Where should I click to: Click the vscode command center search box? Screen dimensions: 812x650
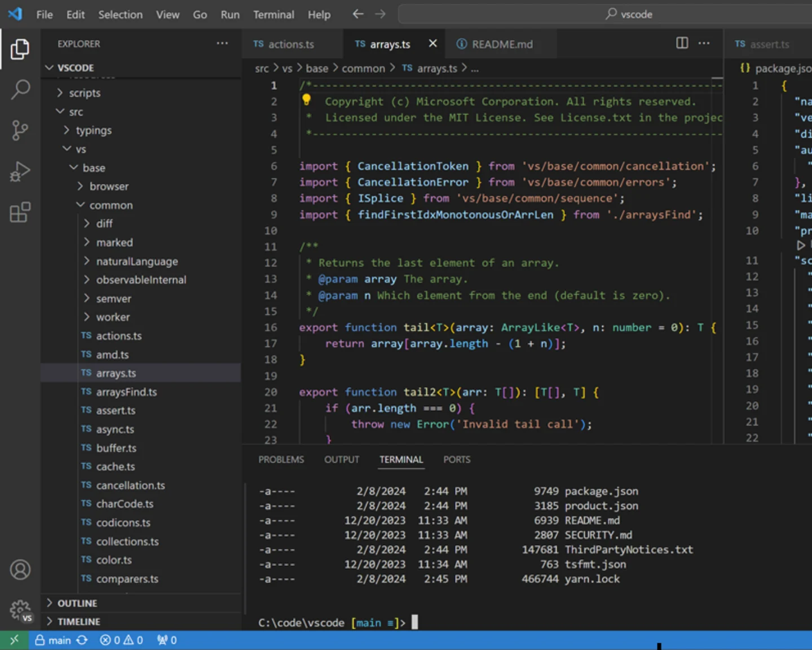click(605, 14)
